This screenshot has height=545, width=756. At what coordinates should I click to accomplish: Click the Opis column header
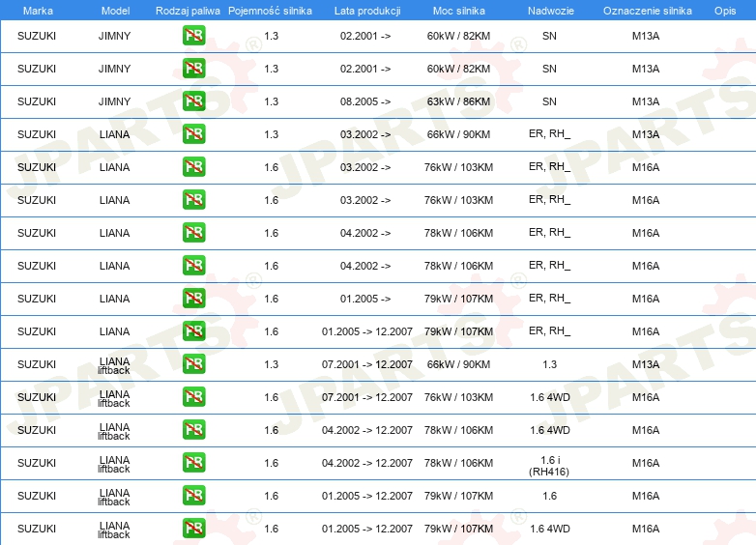pos(725,11)
